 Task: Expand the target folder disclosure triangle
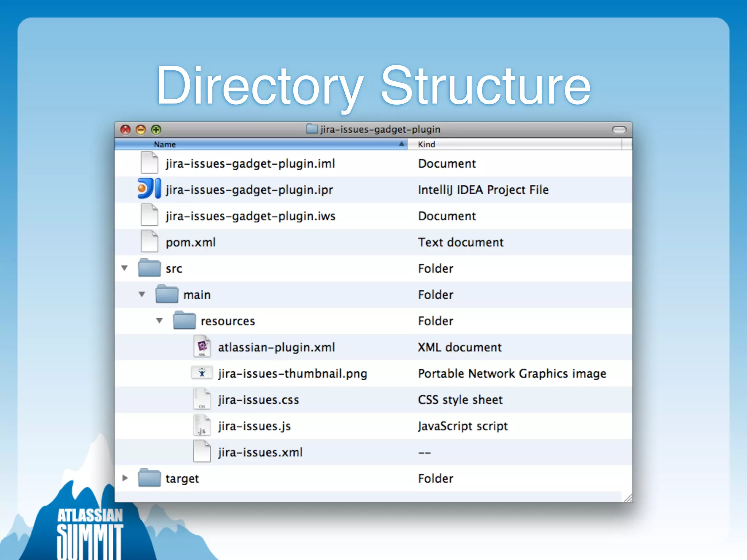[125, 478]
